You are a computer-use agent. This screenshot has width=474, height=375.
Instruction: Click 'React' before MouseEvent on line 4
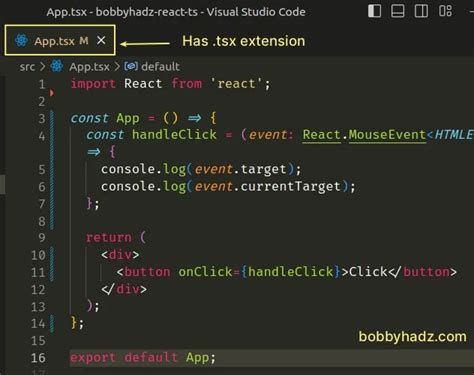coord(321,135)
